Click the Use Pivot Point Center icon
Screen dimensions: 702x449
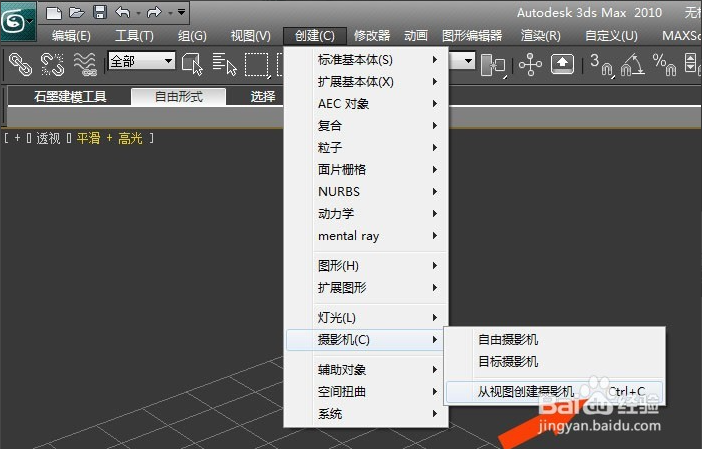point(494,65)
